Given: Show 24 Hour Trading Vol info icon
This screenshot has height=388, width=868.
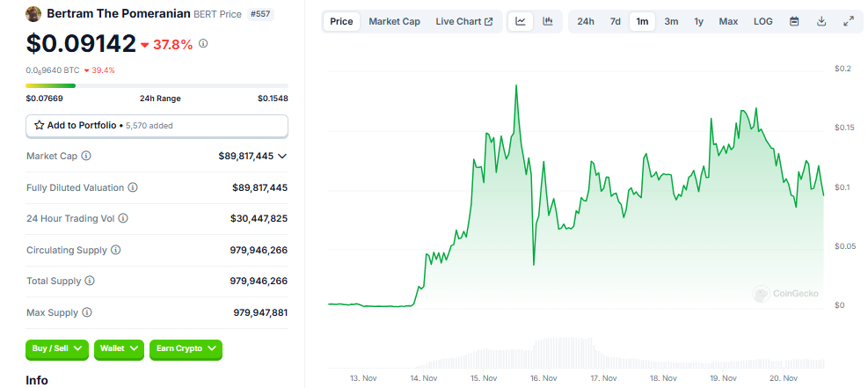Looking at the screenshot, I should [x=123, y=218].
